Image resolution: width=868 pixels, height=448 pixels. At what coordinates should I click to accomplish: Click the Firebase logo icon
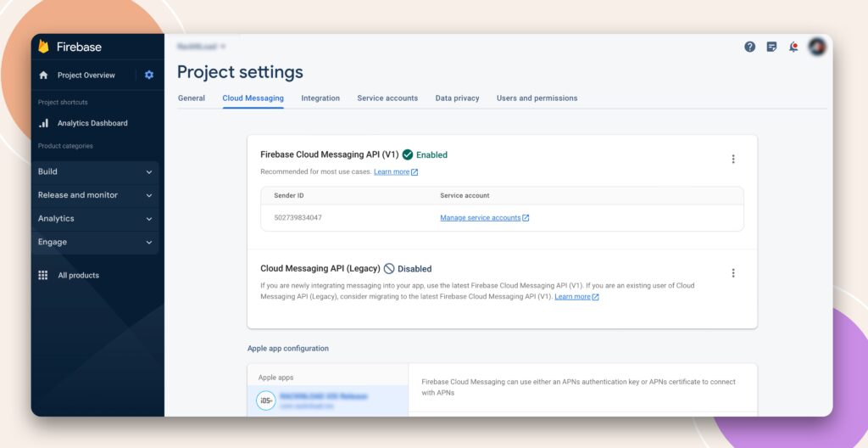(x=44, y=47)
